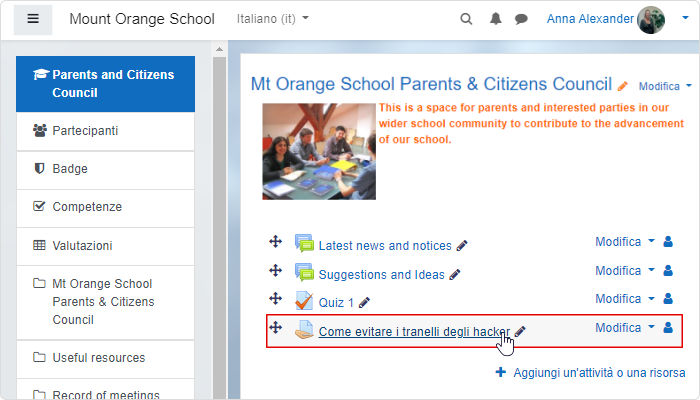Click the Partecipanti people icon

tap(39, 131)
